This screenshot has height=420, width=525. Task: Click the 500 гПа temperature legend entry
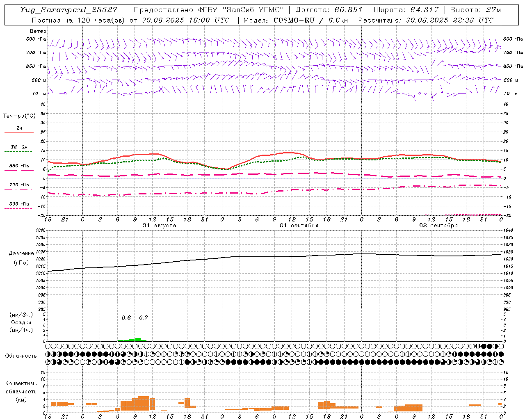point(19,204)
